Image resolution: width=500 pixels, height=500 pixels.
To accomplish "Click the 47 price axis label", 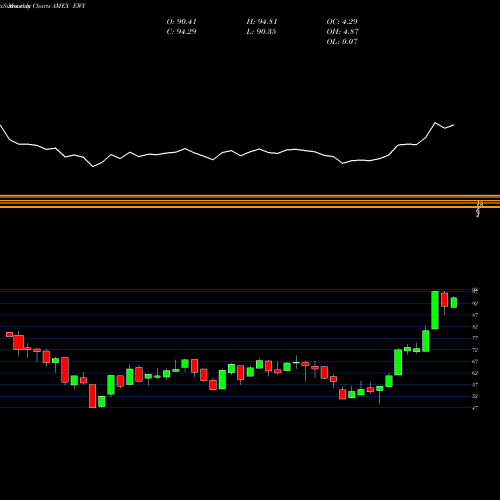I will [x=475, y=408].
